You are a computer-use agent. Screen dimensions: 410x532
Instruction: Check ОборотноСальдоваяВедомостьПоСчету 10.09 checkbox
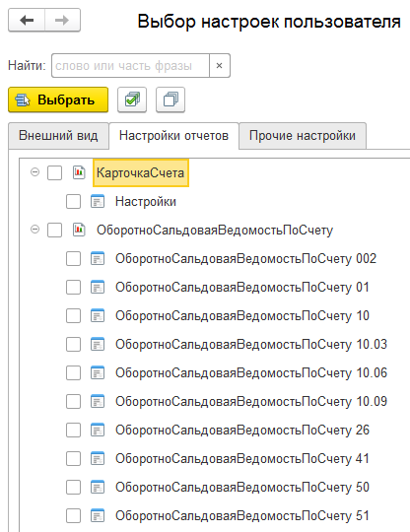73,401
